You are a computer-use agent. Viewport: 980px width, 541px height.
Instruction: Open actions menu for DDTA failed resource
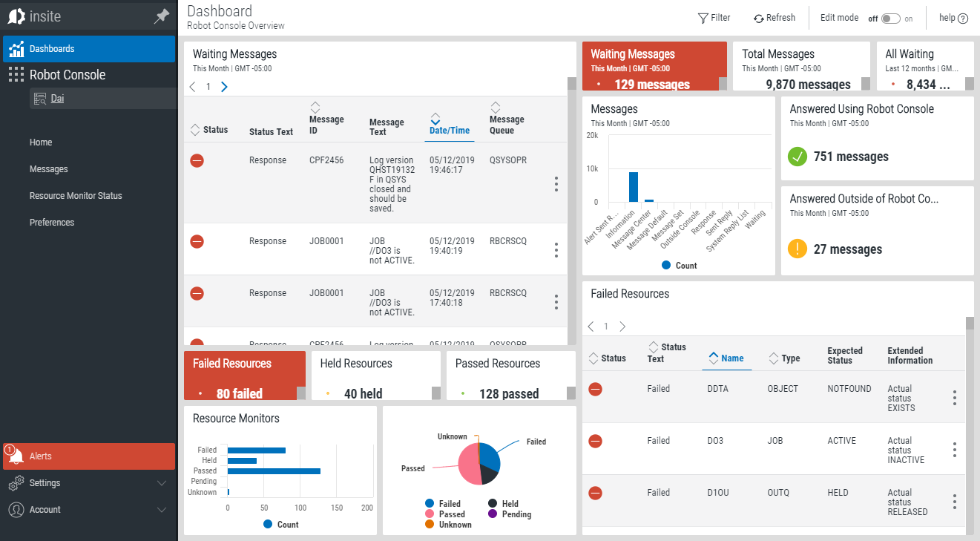[x=954, y=399]
